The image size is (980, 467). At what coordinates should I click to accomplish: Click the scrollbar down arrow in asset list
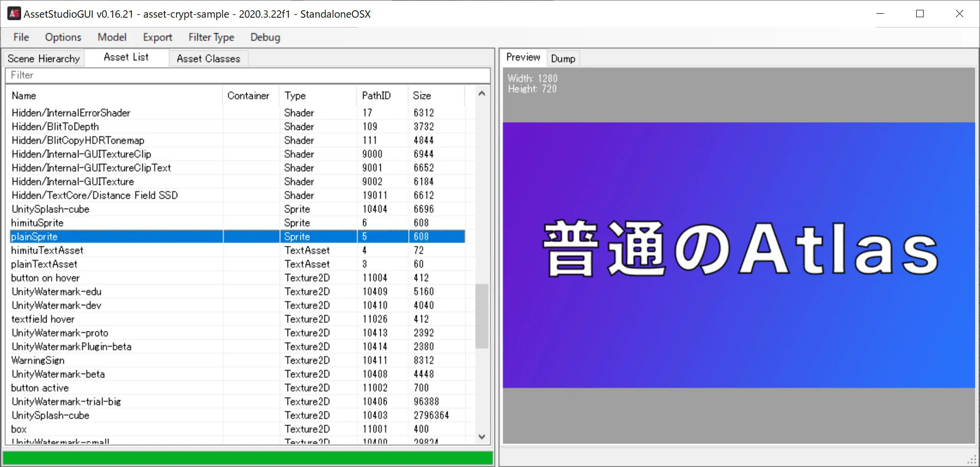click(482, 437)
